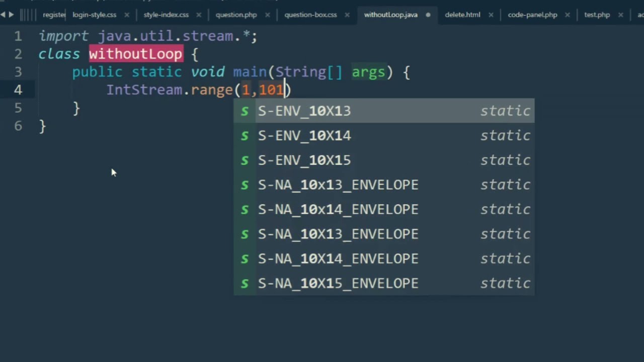The height and width of the screenshot is (362, 644).
Task: Click line number 5 in gutter
Action: (18, 108)
